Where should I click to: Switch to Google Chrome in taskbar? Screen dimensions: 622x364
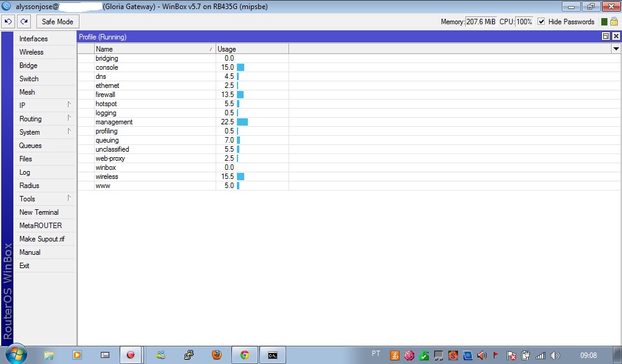point(245,355)
